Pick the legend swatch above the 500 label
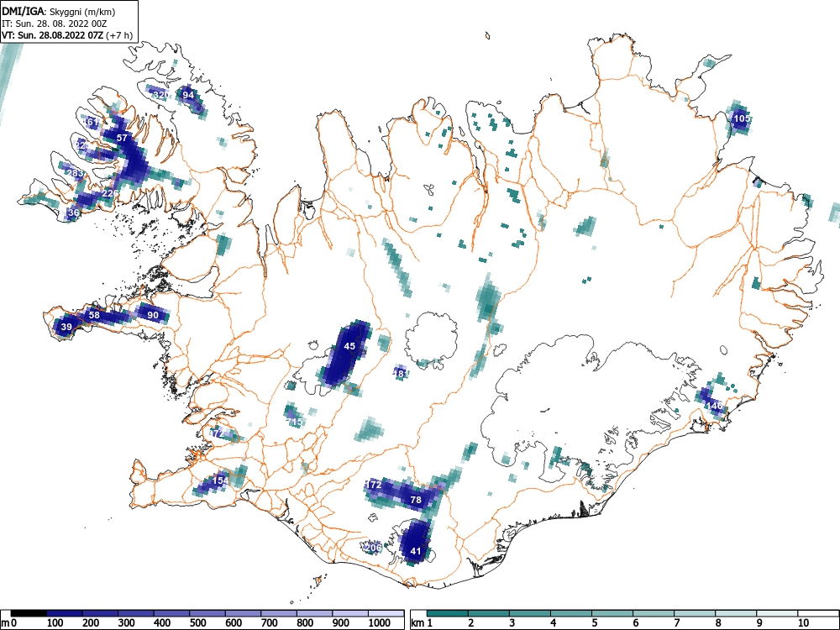 pos(207,613)
